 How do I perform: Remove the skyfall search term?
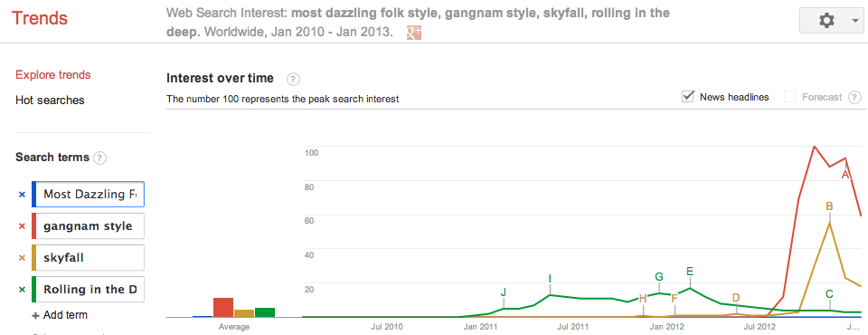pos(22,258)
